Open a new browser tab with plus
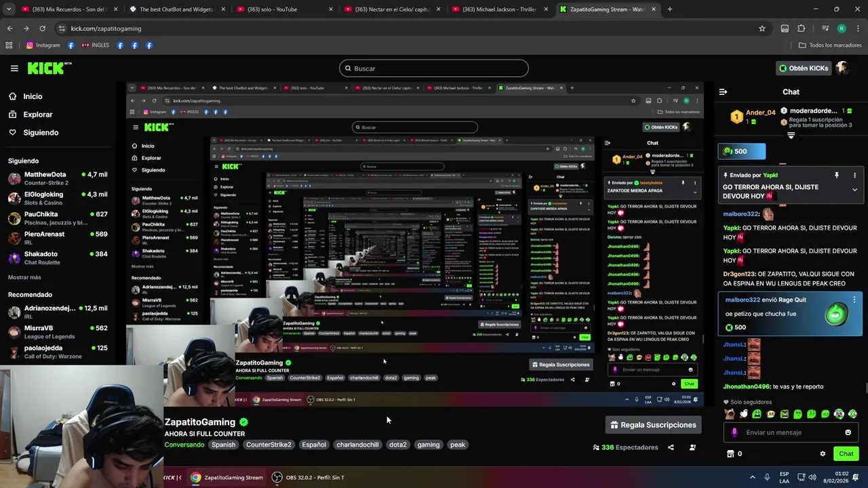This screenshot has width=868, height=488. pos(669,9)
